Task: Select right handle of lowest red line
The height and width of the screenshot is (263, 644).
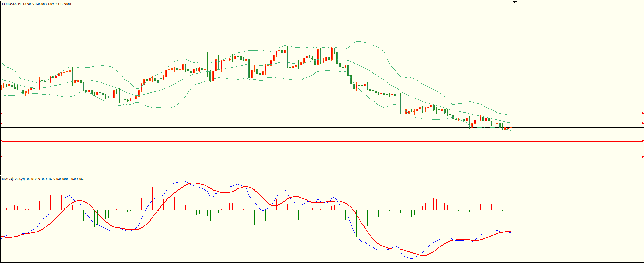Action: click(643, 157)
